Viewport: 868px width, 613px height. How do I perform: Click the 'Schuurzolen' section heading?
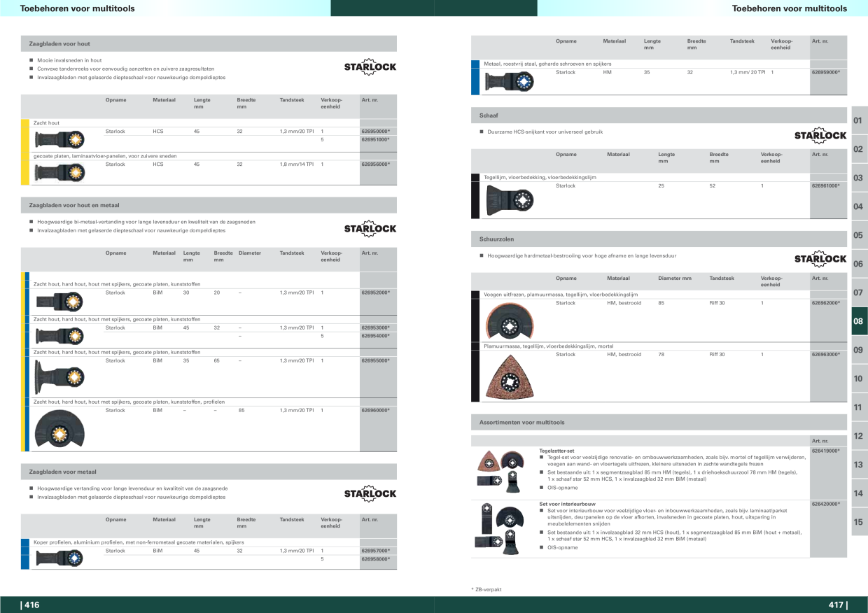[495, 239]
